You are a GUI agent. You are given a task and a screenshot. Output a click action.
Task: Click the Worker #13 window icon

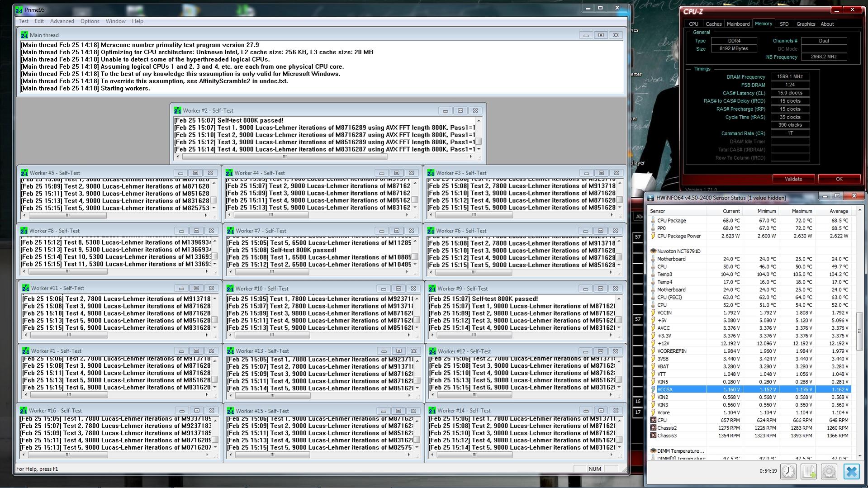tap(230, 351)
